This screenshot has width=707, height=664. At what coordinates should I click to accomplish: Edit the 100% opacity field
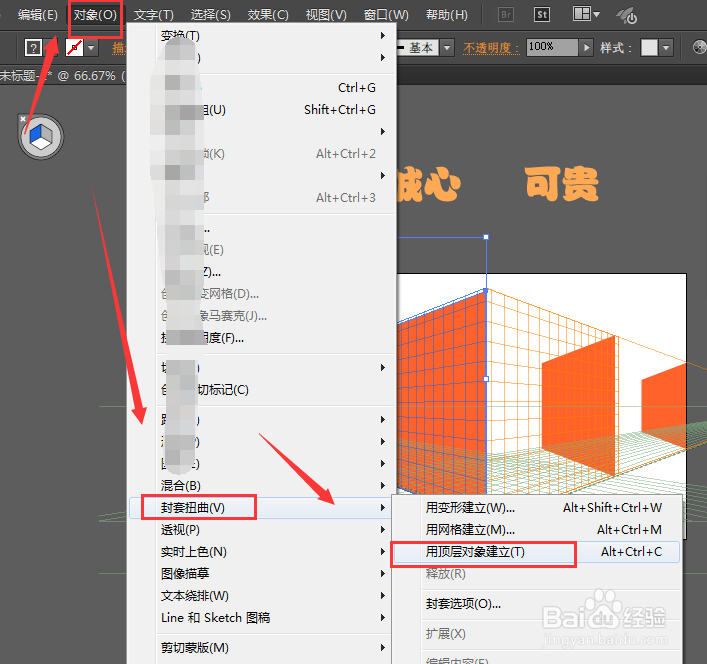[x=552, y=47]
